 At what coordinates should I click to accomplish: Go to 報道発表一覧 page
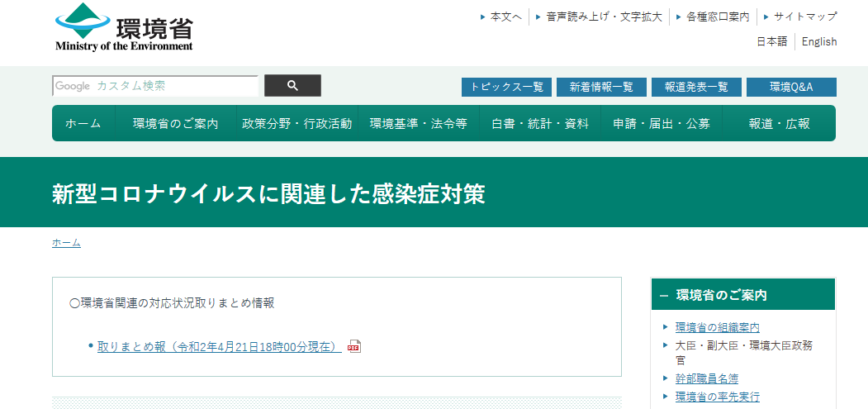[x=696, y=87]
